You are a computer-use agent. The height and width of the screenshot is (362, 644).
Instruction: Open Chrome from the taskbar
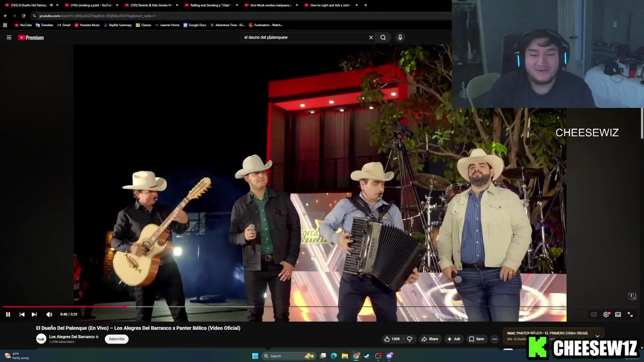(356, 356)
